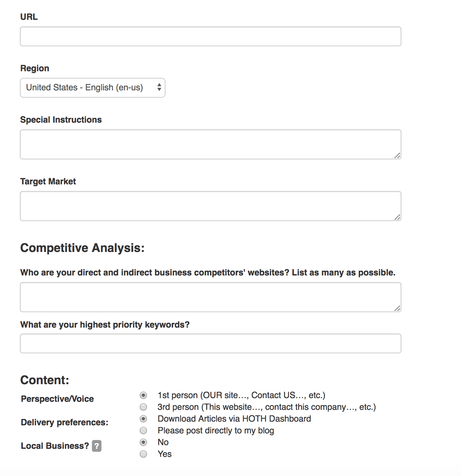
Task: Focus the highest priority keywords field
Action: click(211, 343)
